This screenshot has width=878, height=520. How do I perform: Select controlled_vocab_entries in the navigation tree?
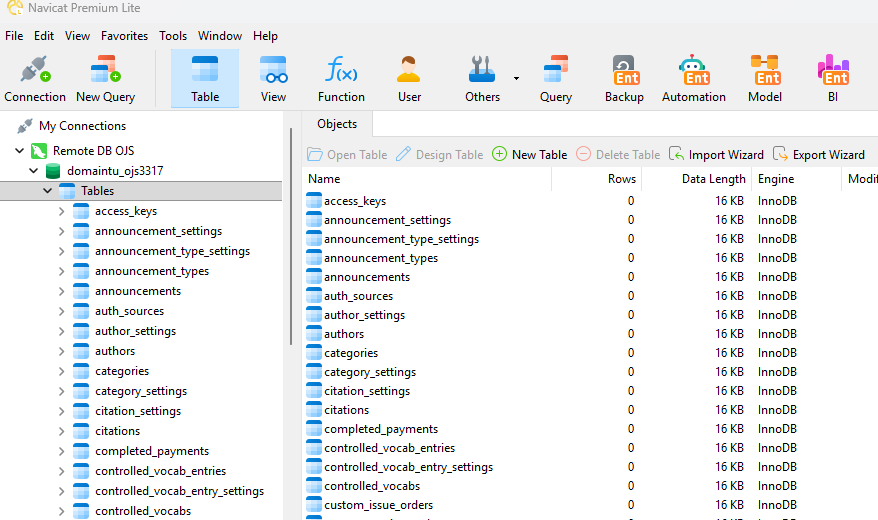pyautogui.click(x=161, y=471)
